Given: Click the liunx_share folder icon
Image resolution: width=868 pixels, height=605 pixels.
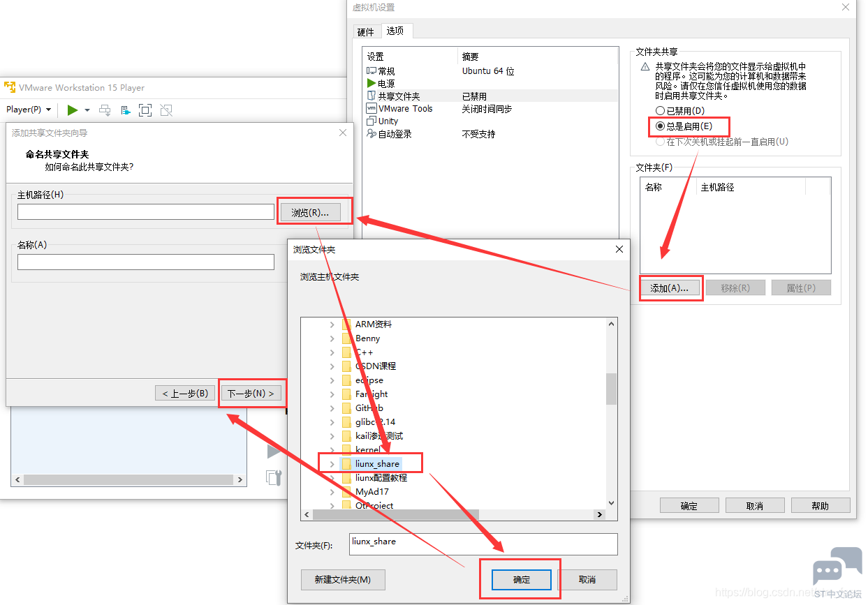Looking at the screenshot, I should click(346, 464).
